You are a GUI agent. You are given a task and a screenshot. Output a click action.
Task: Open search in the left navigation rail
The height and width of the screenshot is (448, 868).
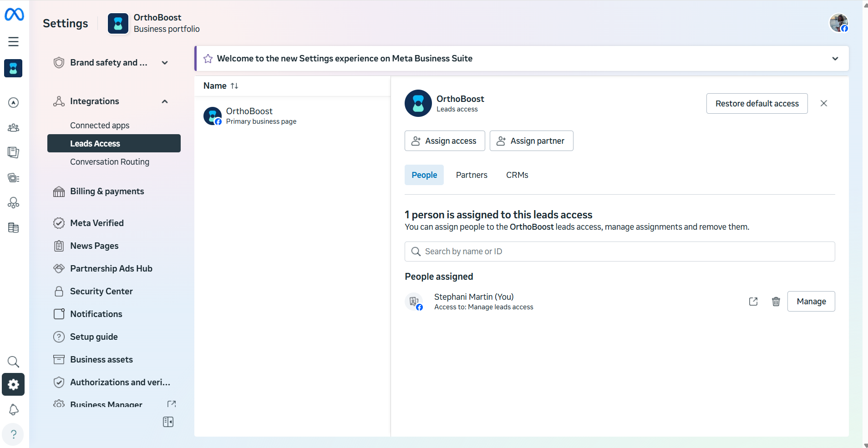click(13, 362)
